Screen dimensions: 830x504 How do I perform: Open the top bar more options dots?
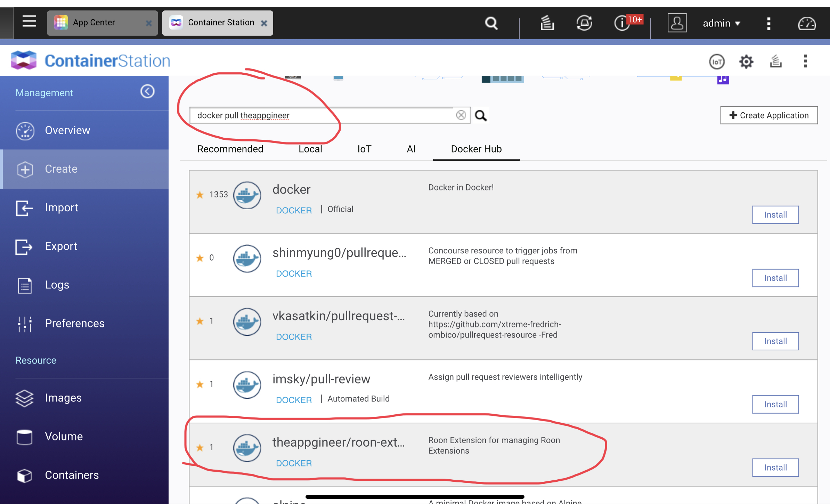pos(769,23)
